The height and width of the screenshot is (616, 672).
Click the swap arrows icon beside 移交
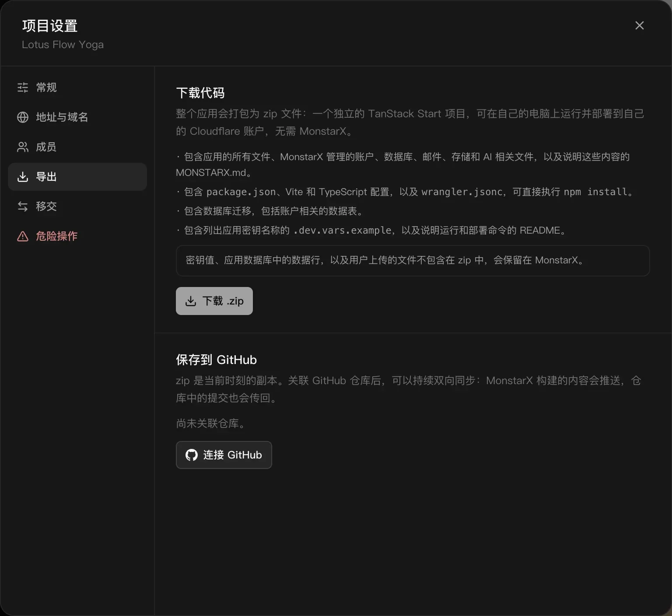tap(23, 206)
